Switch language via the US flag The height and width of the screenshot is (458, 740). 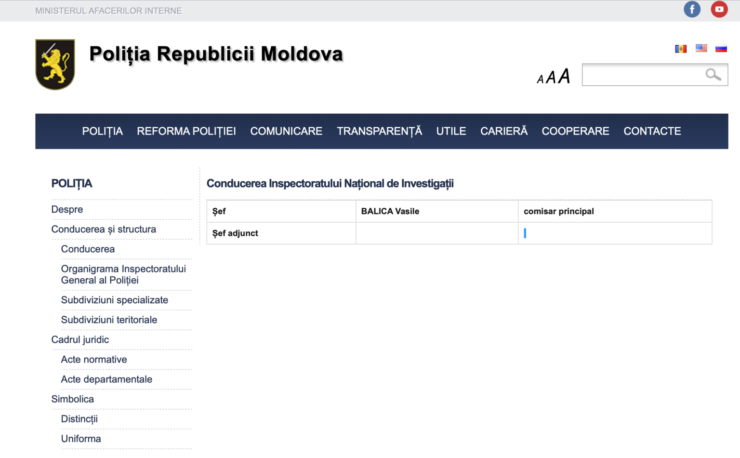[701, 48]
